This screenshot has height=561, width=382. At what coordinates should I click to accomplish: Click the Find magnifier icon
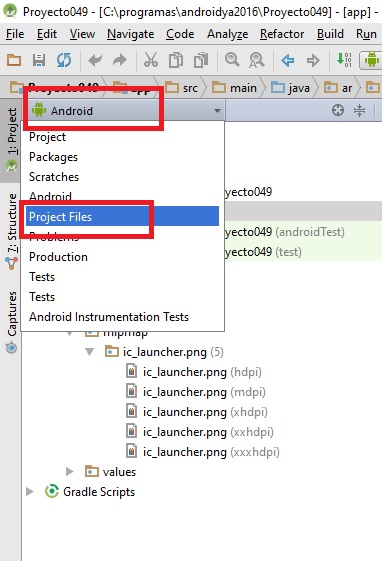232,59
